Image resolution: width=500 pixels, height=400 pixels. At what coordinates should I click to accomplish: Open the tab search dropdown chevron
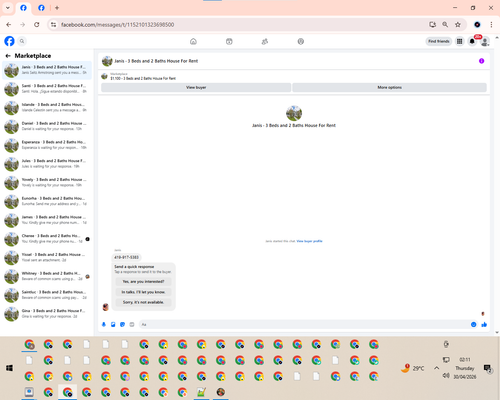[8, 8]
